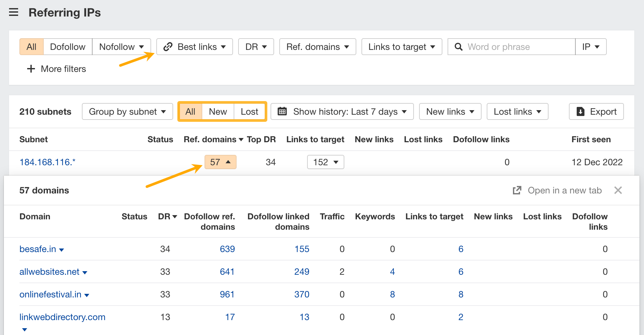Image resolution: width=644 pixels, height=335 pixels.
Task: Open the besafe.in domain link
Action: tap(38, 249)
